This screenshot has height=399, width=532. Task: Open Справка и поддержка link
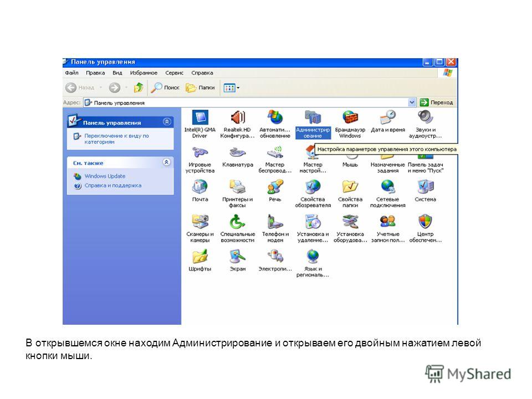click(x=113, y=185)
